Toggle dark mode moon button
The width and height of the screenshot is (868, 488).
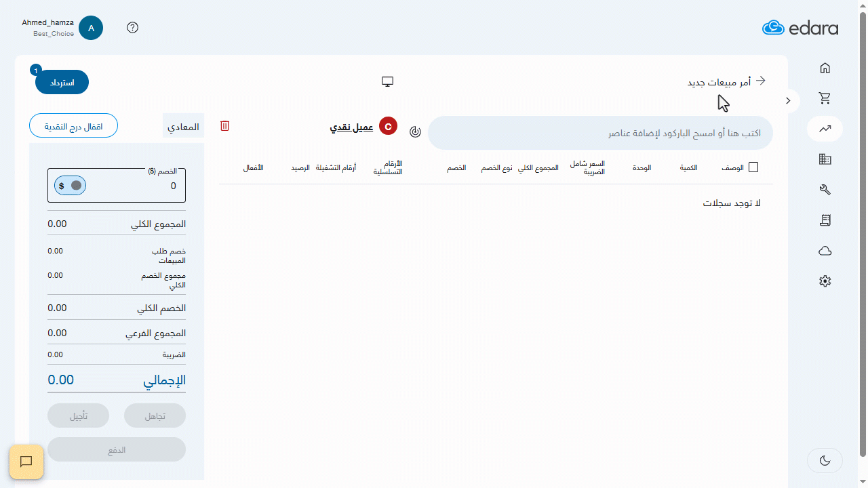(825, 461)
